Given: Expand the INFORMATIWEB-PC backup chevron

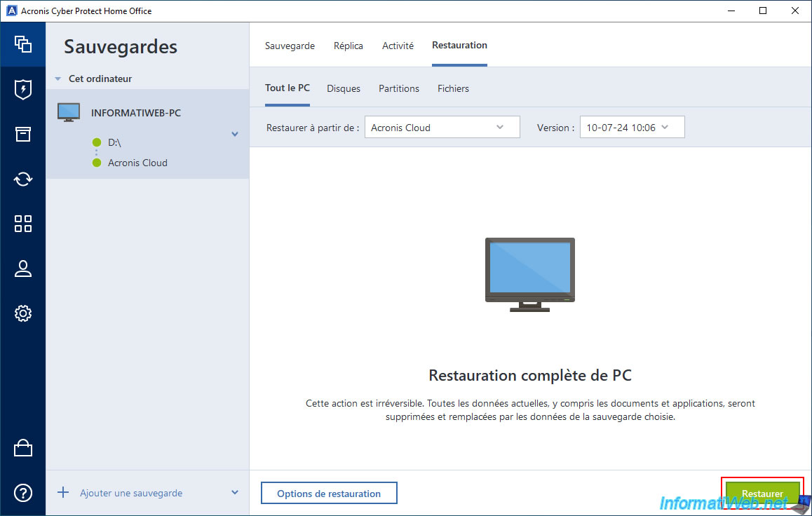Looking at the screenshot, I should tap(235, 134).
